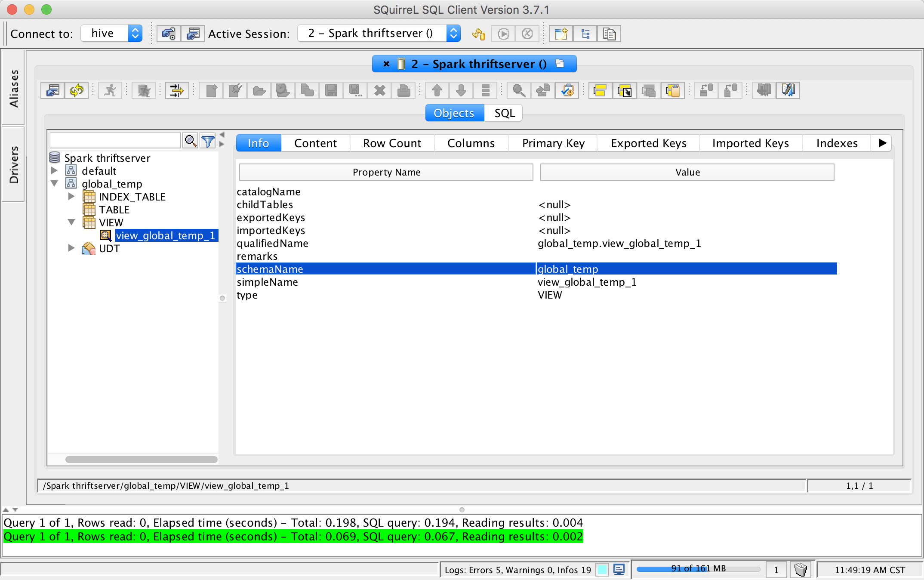Open the Imported Keys tab
Image resolution: width=924 pixels, height=580 pixels.
tap(751, 143)
